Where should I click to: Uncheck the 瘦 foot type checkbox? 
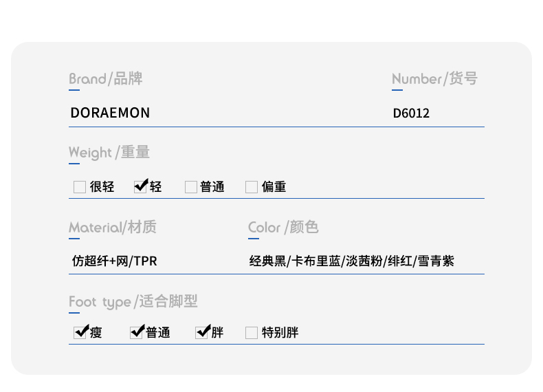point(80,333)
